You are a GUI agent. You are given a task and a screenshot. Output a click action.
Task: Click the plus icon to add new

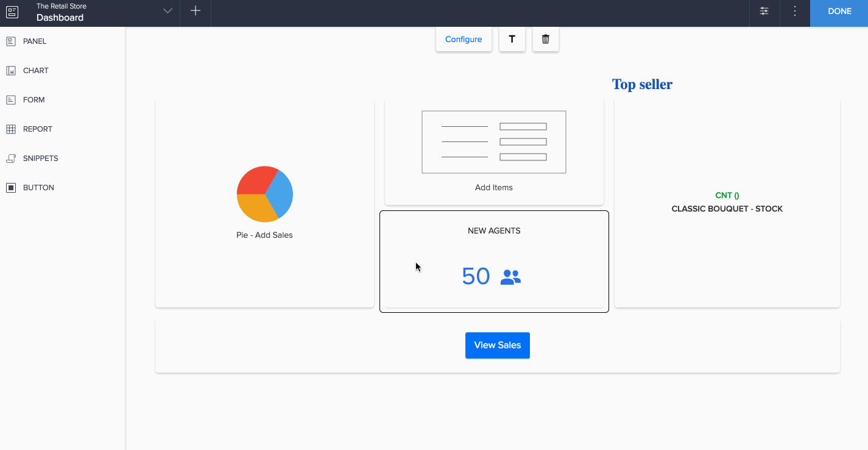[196, 12]
